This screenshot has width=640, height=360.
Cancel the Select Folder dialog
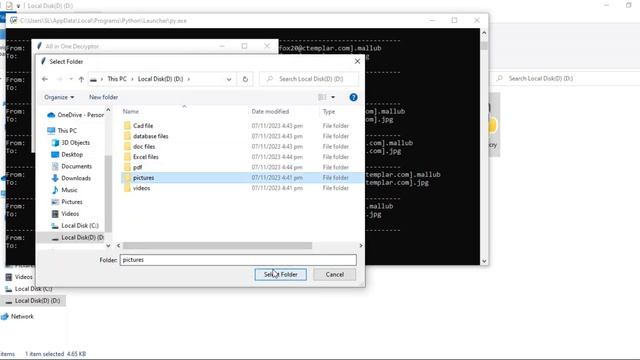coord(335,274)
